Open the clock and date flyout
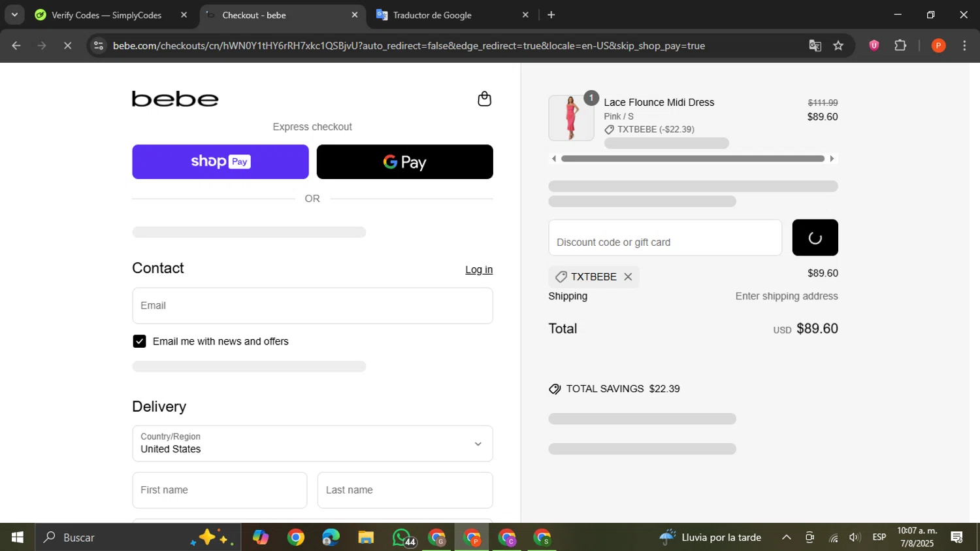 point(917,537)
